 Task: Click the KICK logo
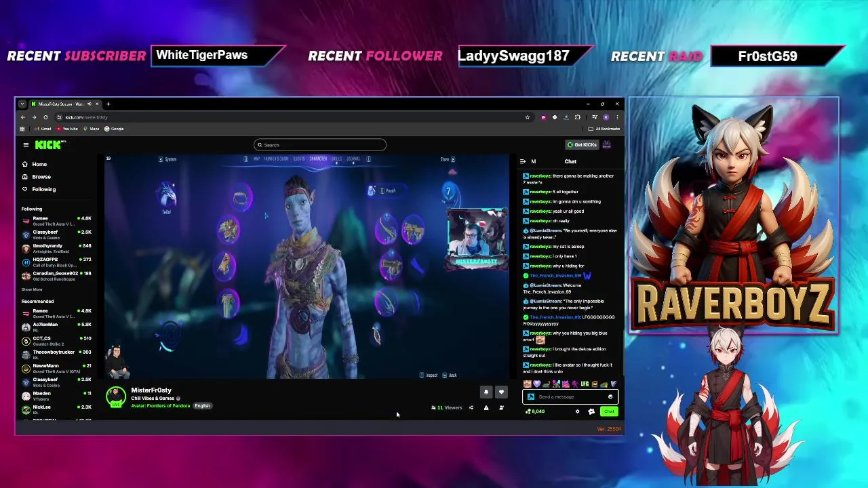(x=50, y=144)
